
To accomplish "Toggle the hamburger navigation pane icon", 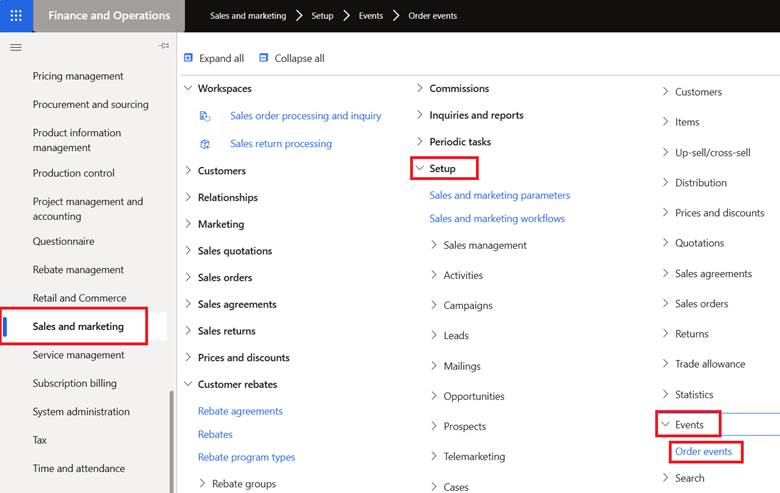I will point(16,48).
